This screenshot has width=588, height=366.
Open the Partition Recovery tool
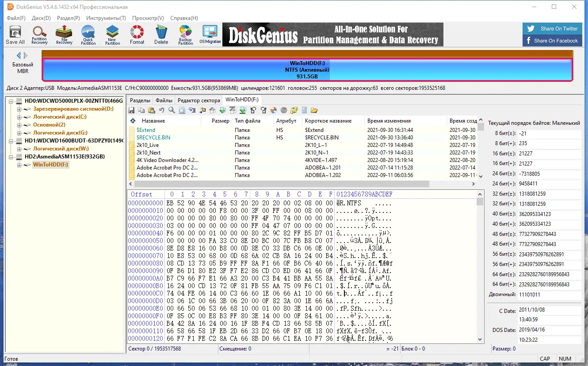(x=39, y=35)
